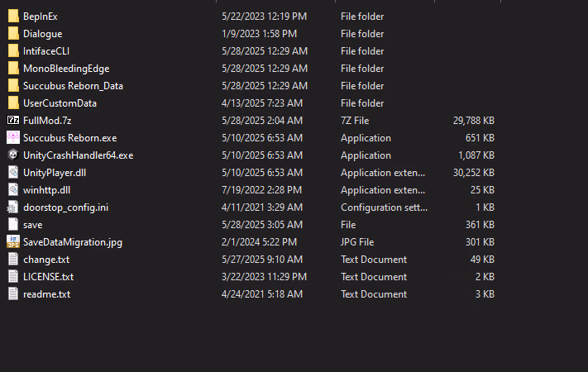Click the winhttp.dll file icon
The height and width of the screenshot is (372, 588).
pos(13,190)
